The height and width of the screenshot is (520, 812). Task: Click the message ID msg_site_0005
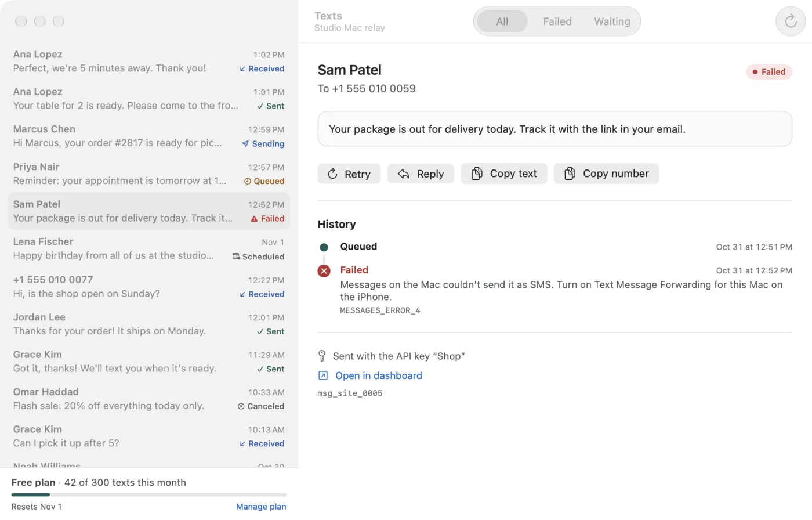click(350, 393)
